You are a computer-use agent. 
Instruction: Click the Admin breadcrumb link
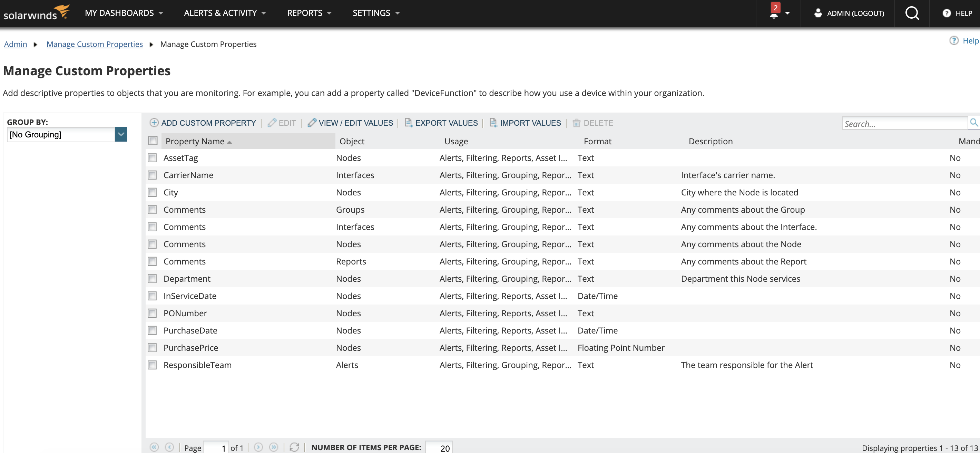[x=16, y=44]
